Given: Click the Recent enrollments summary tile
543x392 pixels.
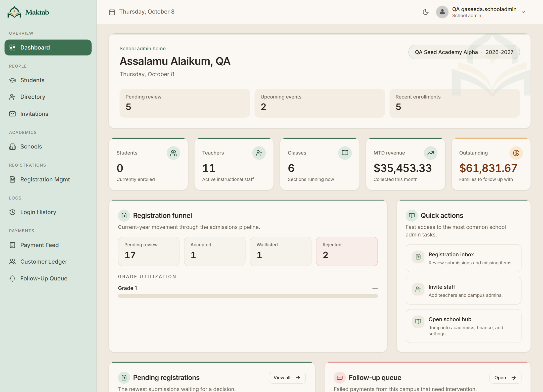Looking at the screenshot, I should click(455, 103).
